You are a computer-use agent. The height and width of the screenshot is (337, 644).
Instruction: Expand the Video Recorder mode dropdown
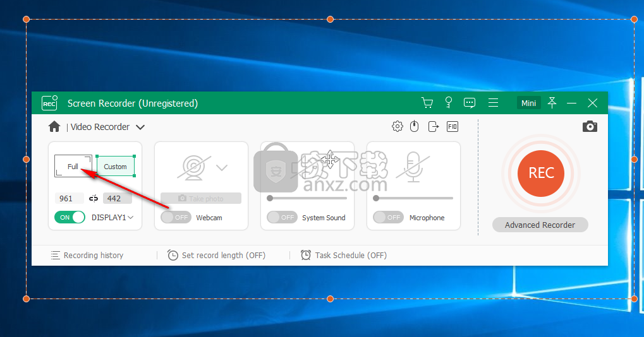pos(140,127)
